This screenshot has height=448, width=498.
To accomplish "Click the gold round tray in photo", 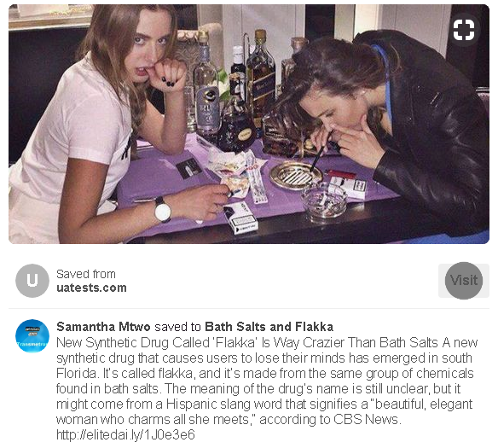I will click(296, 176).
